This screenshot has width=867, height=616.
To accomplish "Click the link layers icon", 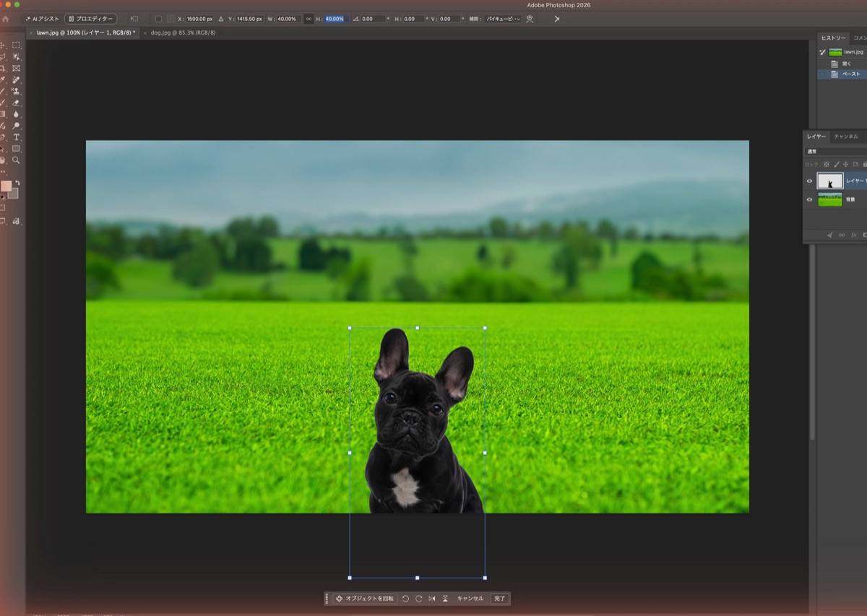I will [842, 235].
